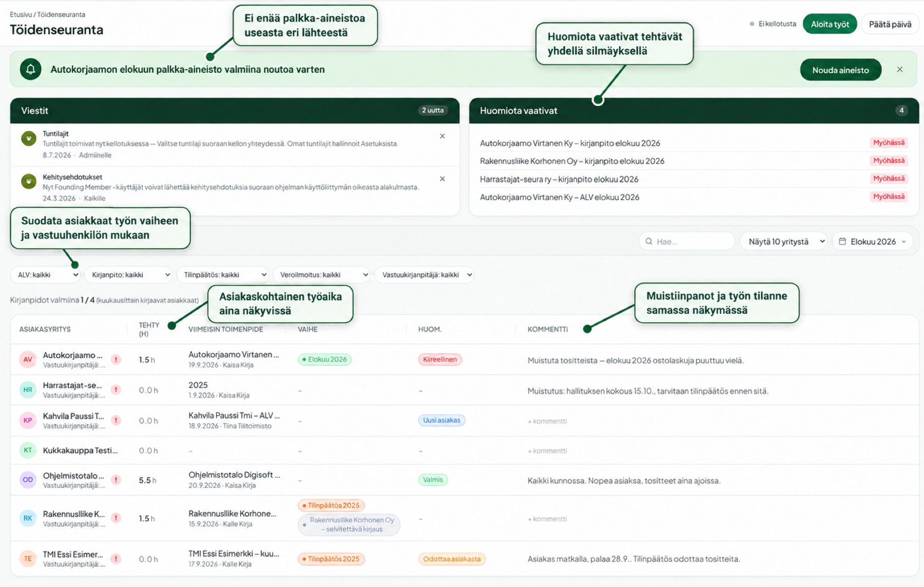Expand the Veroilmoitus: kaikki filter
Image resolution: width=924 pixels, height=587 pixels.
(322, 275)
